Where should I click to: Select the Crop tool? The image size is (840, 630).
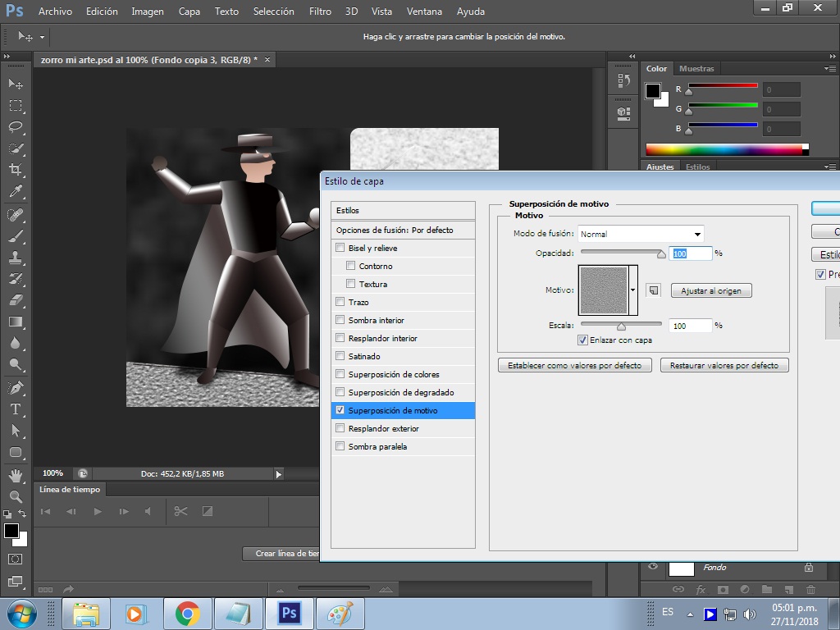pyautogui.click(x=16, y=170)
